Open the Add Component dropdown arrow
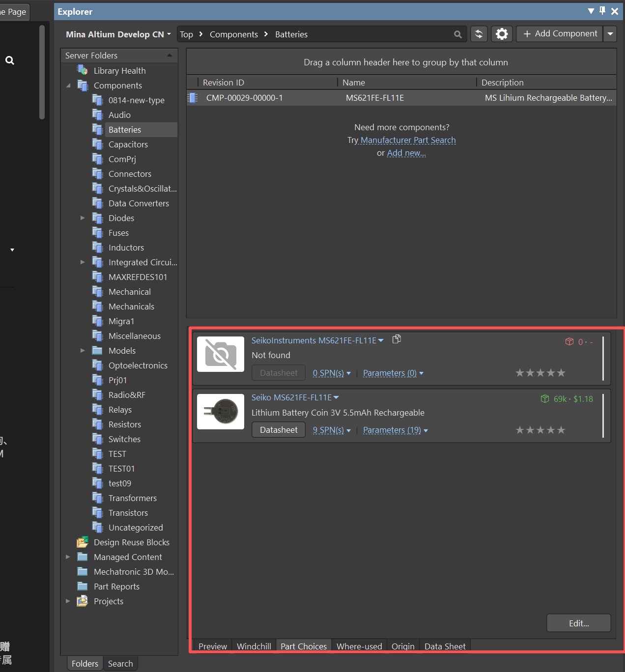 click(610, 34)
